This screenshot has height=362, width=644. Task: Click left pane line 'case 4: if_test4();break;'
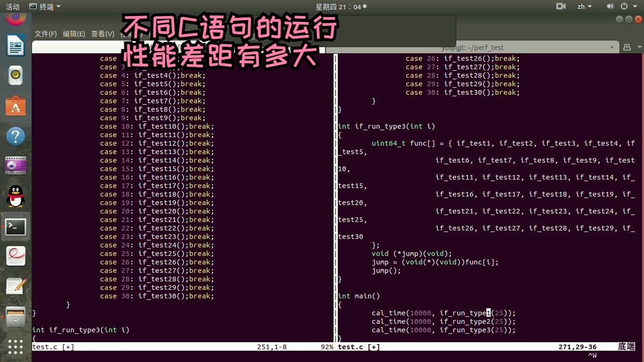[x=153, y=75]
